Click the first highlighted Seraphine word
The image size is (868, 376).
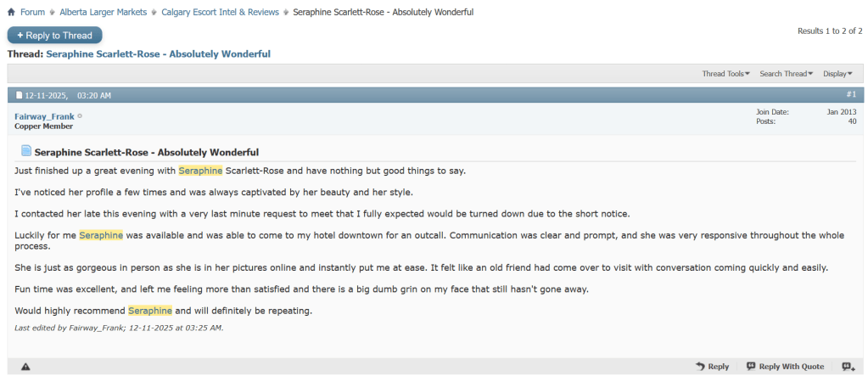(200, 171)
